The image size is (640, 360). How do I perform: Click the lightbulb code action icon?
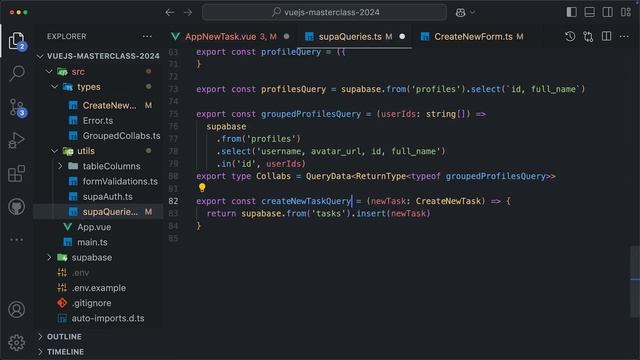pos(202,188)
